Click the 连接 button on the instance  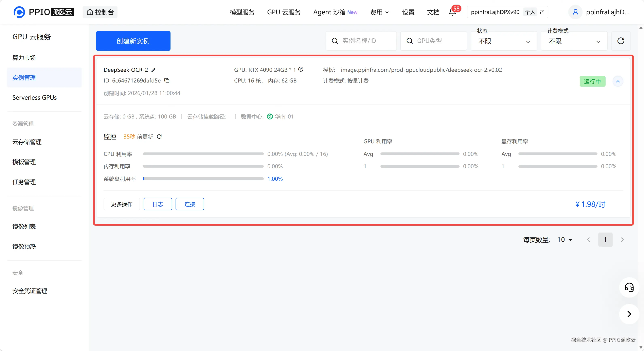click(x=190, y=204)
